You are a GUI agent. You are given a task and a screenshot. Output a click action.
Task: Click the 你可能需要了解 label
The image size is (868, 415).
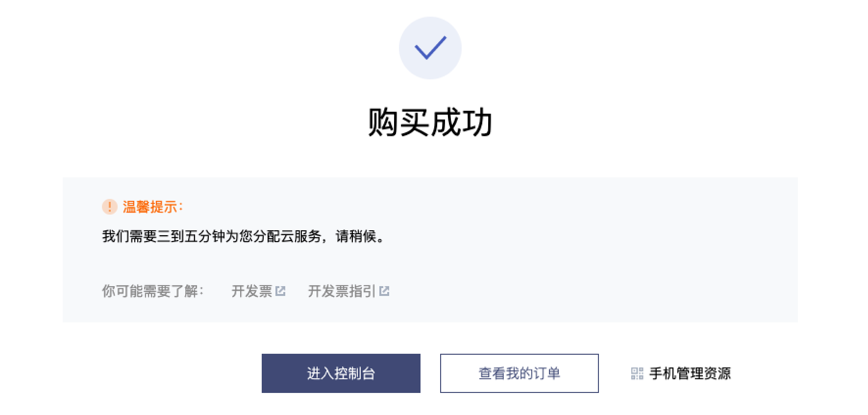tap(152, 291)
